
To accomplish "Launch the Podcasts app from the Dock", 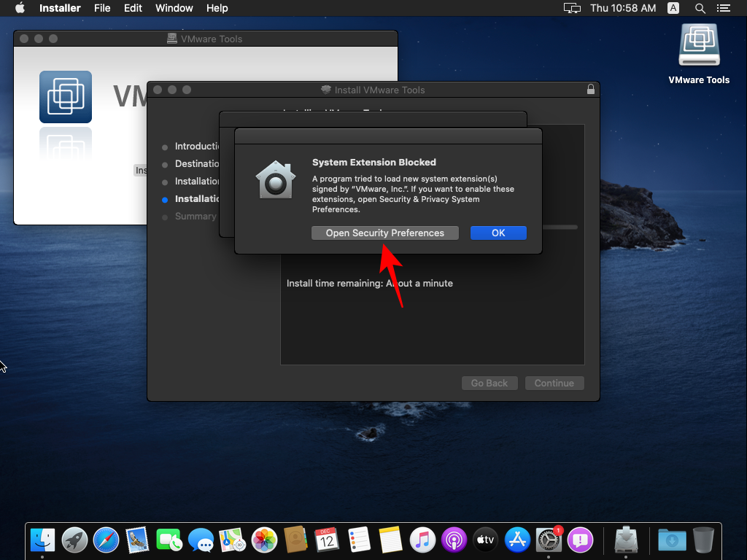I will (x=453, y=540).
